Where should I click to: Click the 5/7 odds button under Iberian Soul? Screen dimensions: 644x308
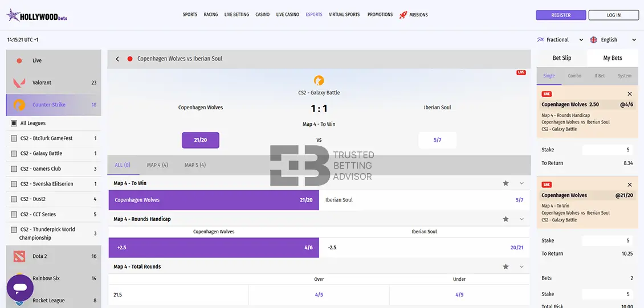tap(438, 140)
